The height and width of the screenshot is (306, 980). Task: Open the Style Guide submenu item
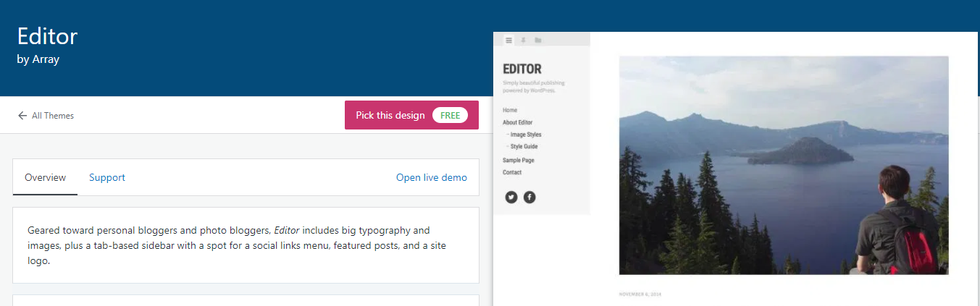tap(524, 147)
